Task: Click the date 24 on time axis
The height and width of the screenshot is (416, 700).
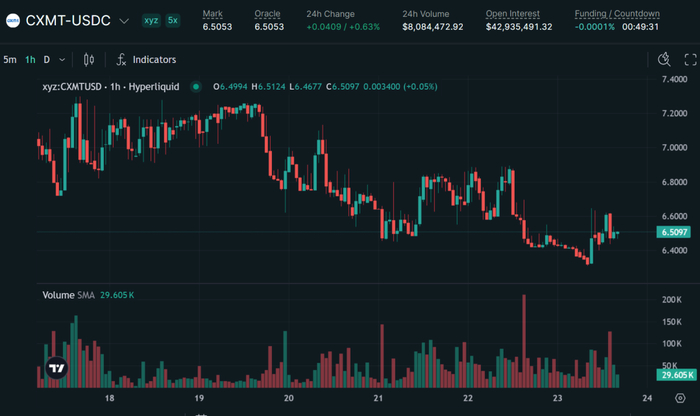Action: click(x=647, y=398)
